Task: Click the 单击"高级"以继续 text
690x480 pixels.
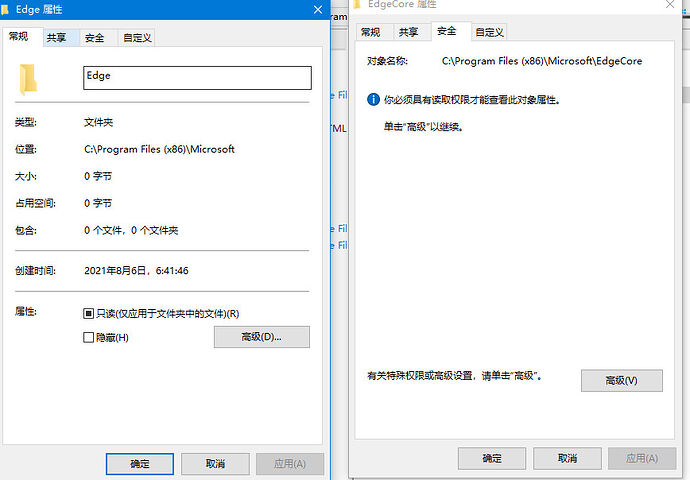Action: [x=423, y=127]
